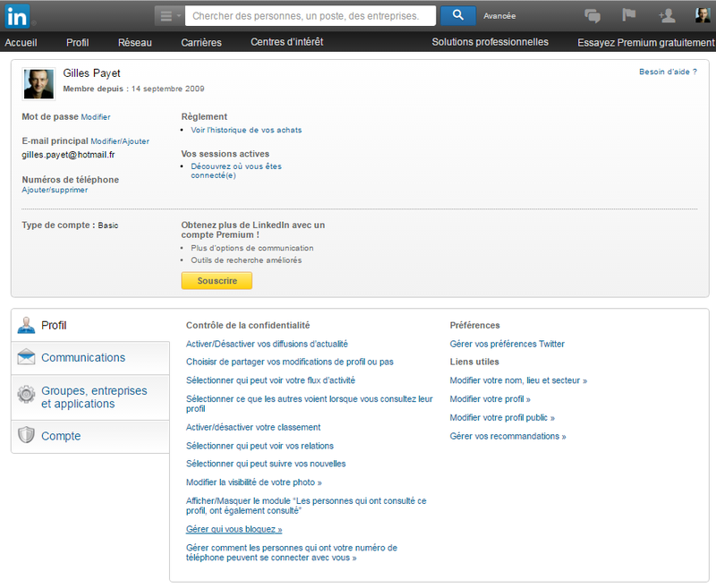Click the Communications envelope icon
716x588 pixels.
pyautogui.click(x=26, y=357)
